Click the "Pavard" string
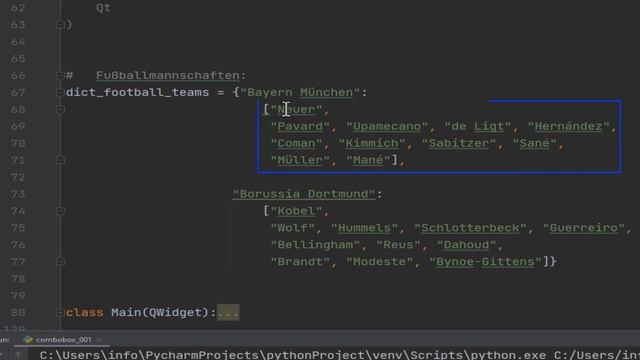Screen dimensions: 640x360 pos(300,127)
